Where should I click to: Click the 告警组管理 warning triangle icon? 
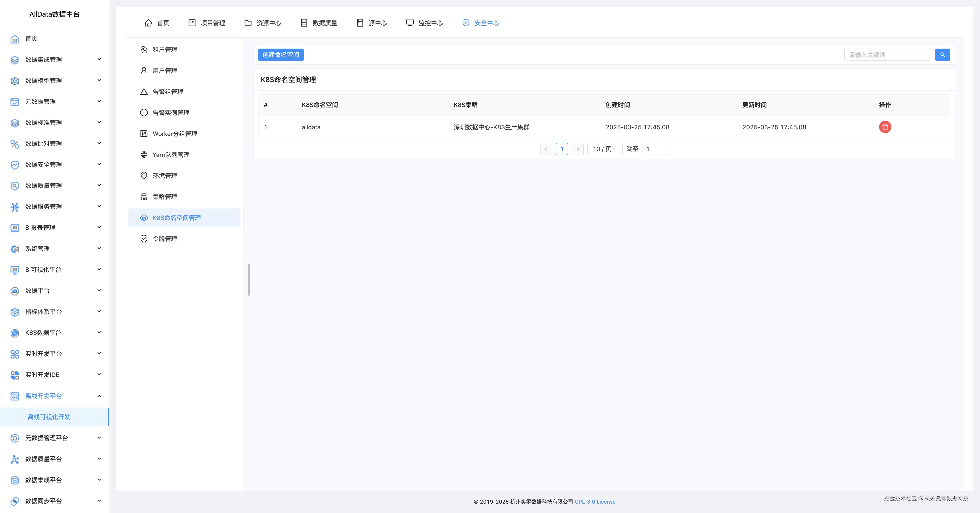click(x=144, y=92)
